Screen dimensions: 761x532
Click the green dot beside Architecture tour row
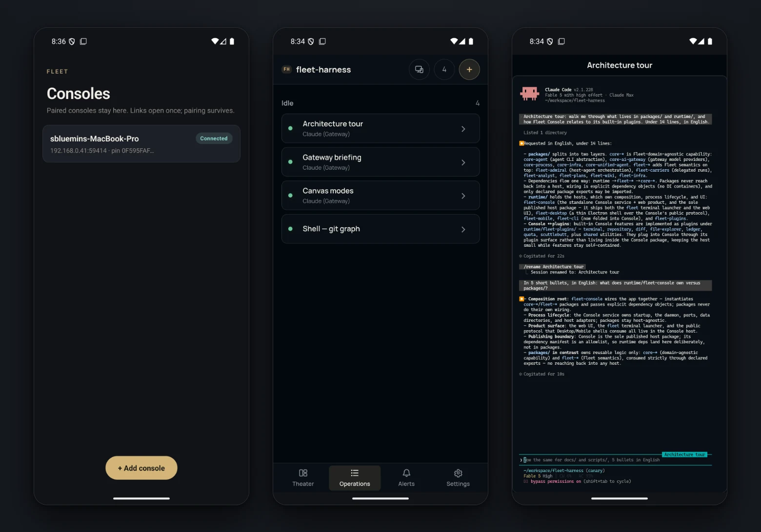tap(291, 128)
